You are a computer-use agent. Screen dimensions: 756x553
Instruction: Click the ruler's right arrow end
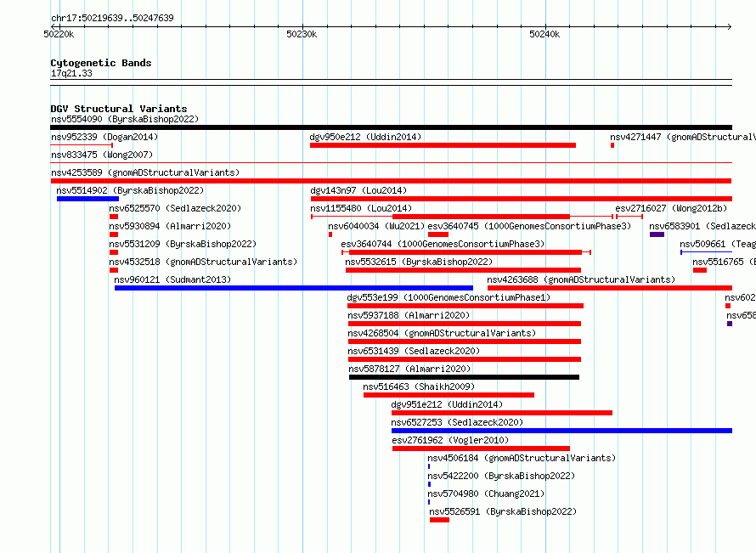(x=730, y=27)
